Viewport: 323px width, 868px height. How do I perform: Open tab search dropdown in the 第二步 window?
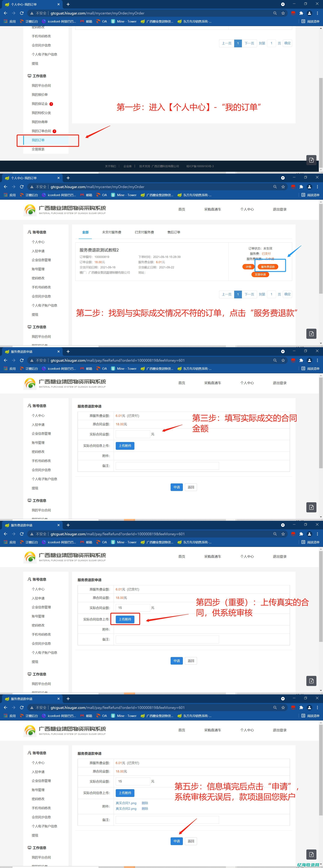[283, 178]
